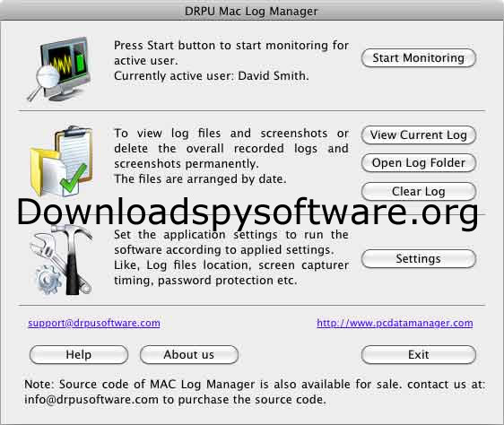Visit the www.pcdatamanager.com link

point(395,323)
